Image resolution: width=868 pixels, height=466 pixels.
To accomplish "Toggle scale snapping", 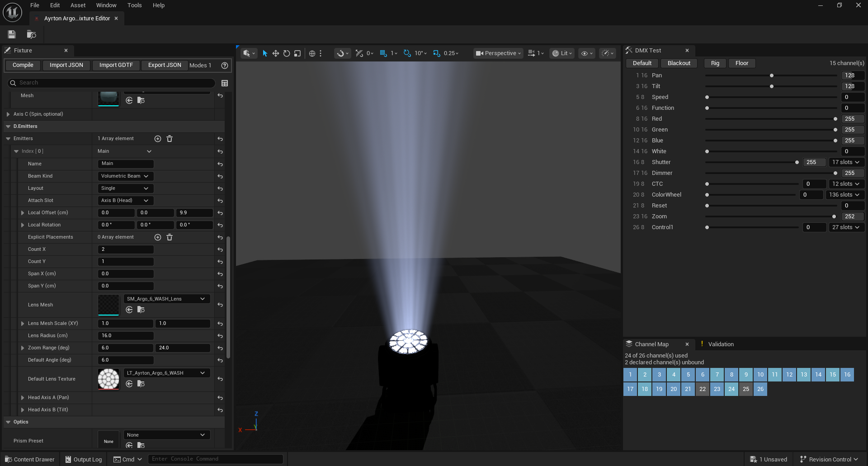I will click(437, 53).
